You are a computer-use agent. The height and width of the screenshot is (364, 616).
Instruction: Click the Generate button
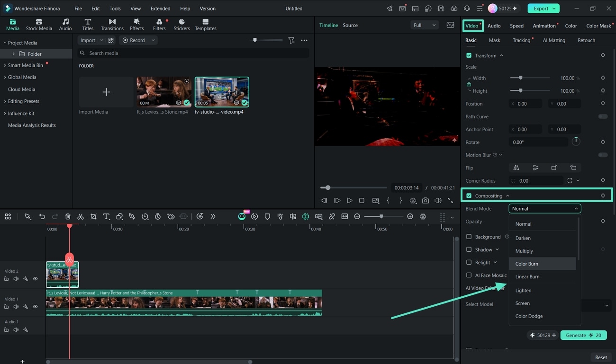click(584, 335)
